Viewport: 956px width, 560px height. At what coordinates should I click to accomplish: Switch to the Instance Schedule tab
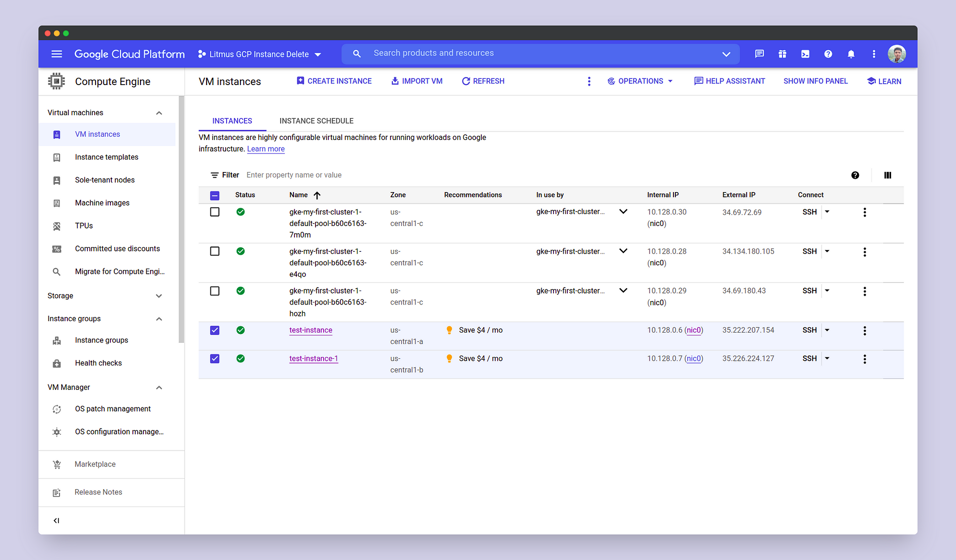pyautogui.click(x=316, y=121)
